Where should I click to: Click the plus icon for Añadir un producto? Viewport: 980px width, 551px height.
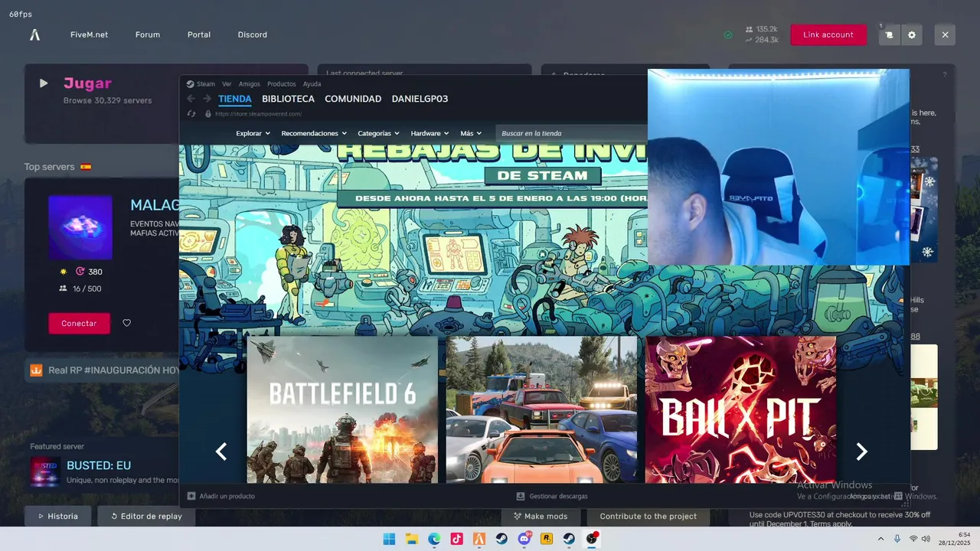[x=191, y=496]
